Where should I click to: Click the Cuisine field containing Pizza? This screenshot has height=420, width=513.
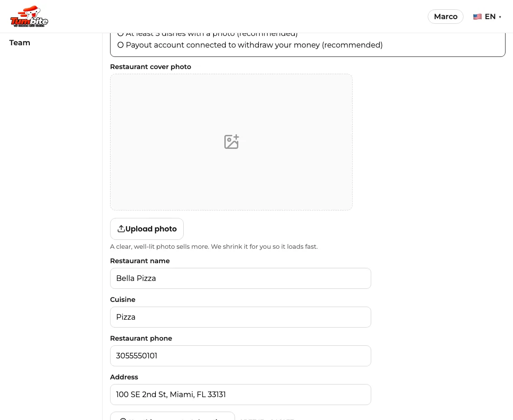[241, 317]
